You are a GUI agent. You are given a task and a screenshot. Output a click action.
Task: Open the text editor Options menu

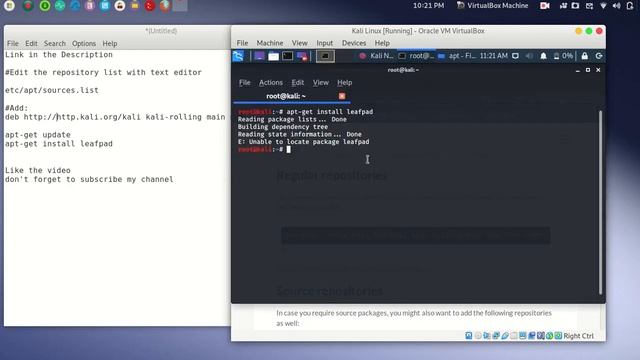(84, 43)
